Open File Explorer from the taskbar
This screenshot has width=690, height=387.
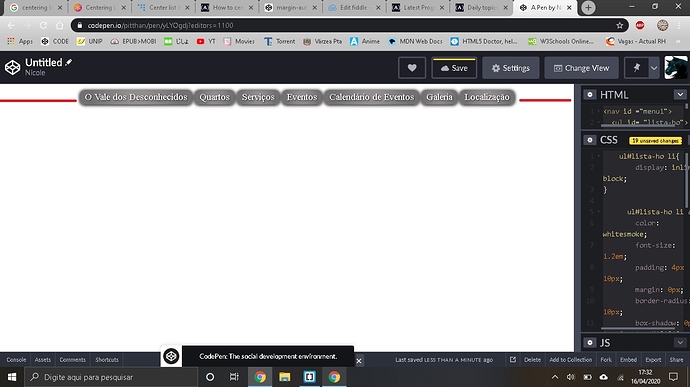click(285, 377)
